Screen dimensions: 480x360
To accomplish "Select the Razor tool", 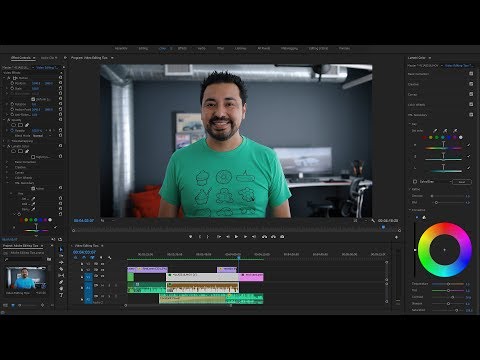I will tap(61, 269).
